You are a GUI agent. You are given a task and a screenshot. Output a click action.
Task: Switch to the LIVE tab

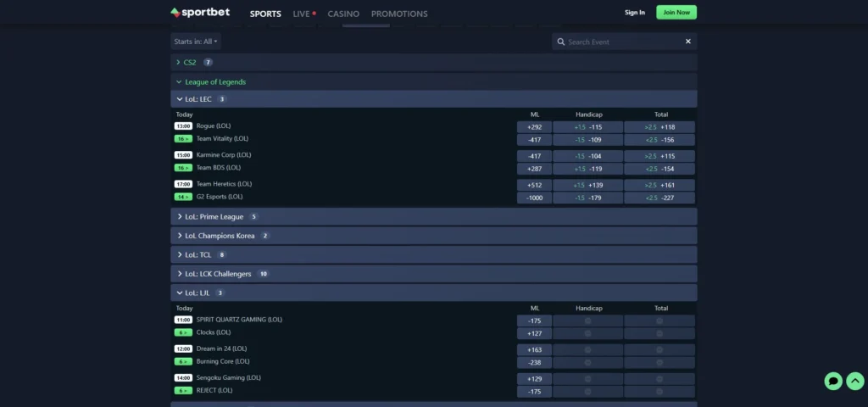click(x=304, y=14)
